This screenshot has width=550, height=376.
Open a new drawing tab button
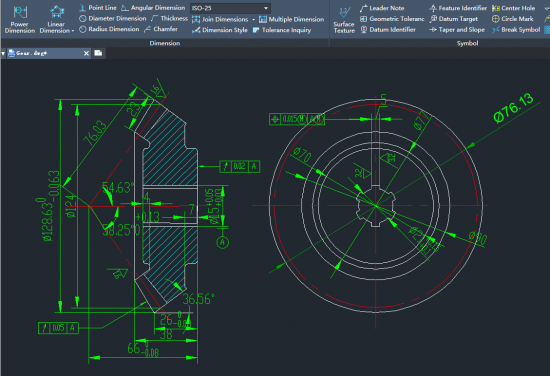pos(99,53)
